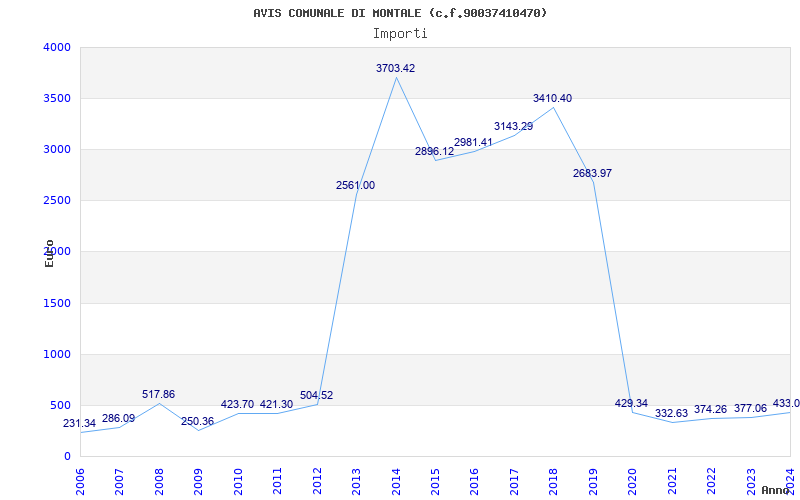Click the 421.30 data label
Viewport: 800px width, 500px height.
click(x=277, y=405)
